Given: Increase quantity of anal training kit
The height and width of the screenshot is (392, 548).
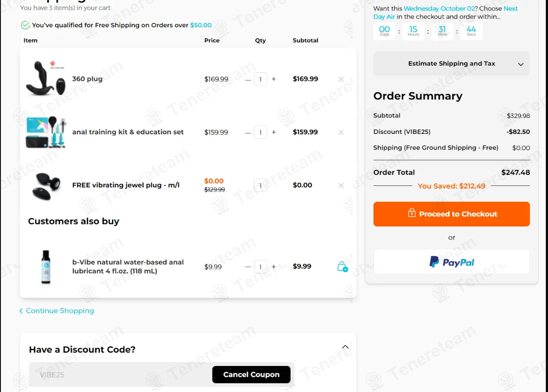Looking at the screenshot, I should (274, 132).
